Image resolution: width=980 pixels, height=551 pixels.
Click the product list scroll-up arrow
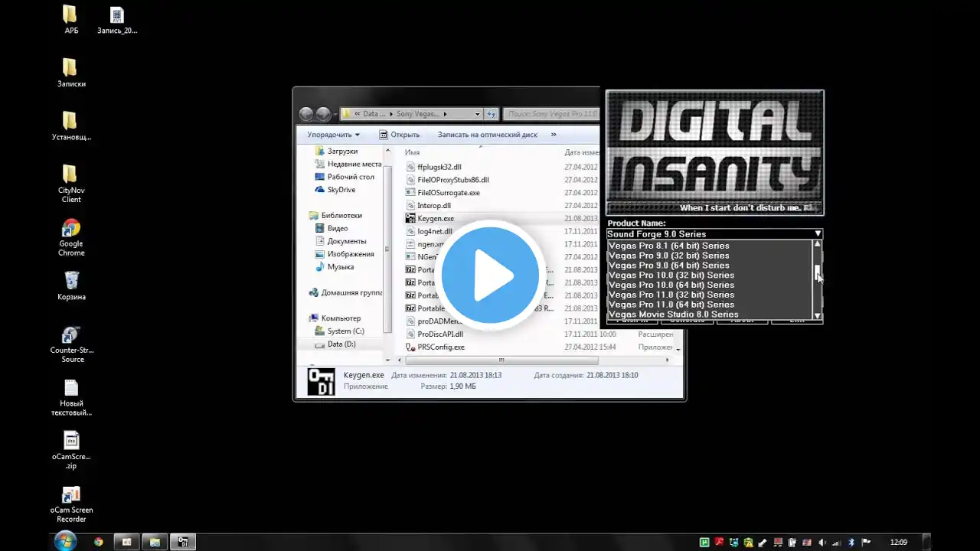tap(817, 244)
